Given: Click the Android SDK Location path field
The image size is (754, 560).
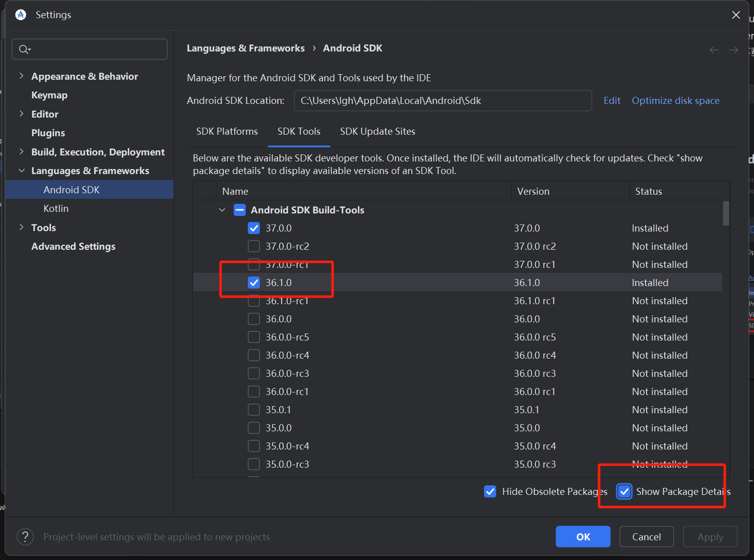Looking at the screenshot, I should point(443,100).
